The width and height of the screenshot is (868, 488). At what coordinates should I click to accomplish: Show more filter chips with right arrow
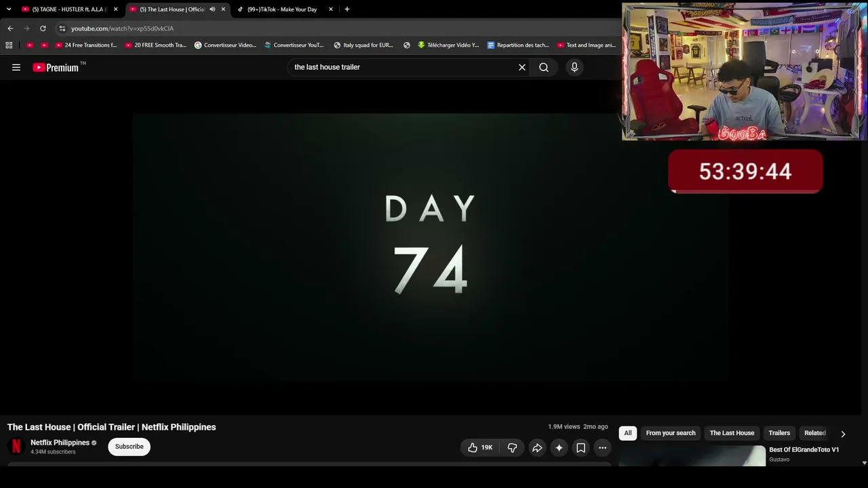pyautogui.click(x=843, y=434)
